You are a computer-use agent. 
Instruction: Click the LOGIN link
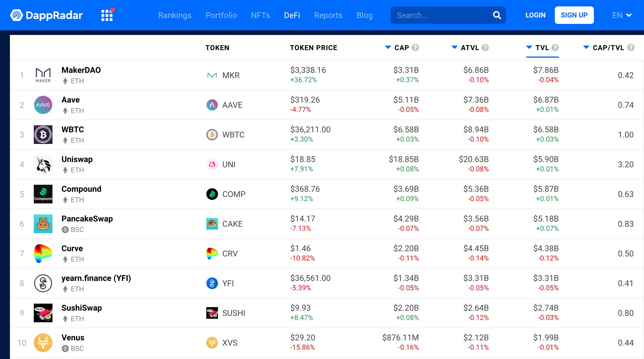tap(535, 15)
